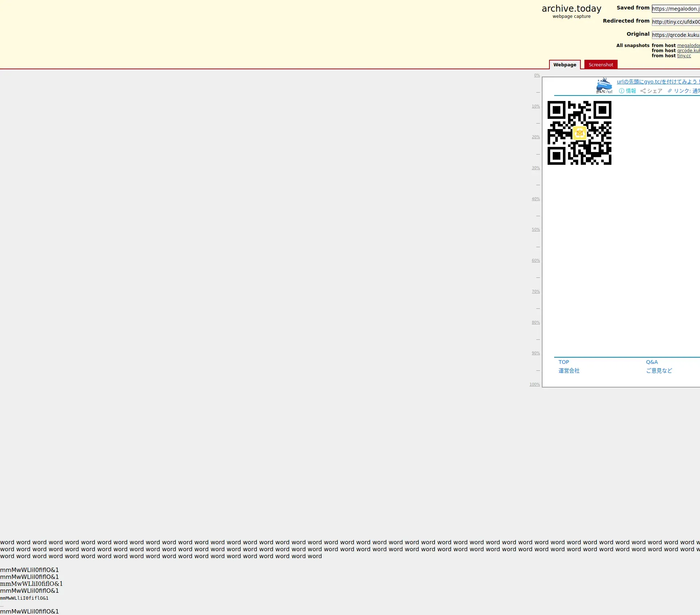Click the yellow mail icon in the QR code
The width and height of the screenshot is (700, 615).
(x=580, y=133)
